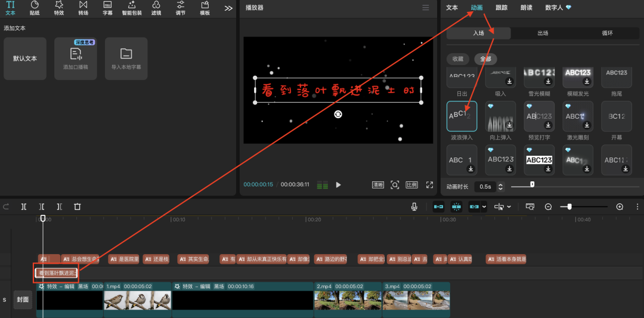The image size is (644, 318).
Task: Open the 转场 (transitions) panel
Action: (83, 8)
